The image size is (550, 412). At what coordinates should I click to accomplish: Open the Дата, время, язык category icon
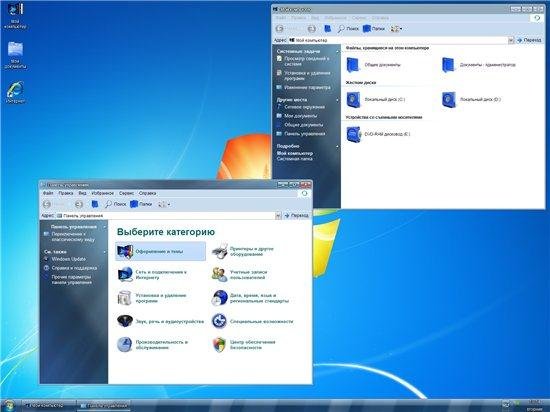point(220,298)
